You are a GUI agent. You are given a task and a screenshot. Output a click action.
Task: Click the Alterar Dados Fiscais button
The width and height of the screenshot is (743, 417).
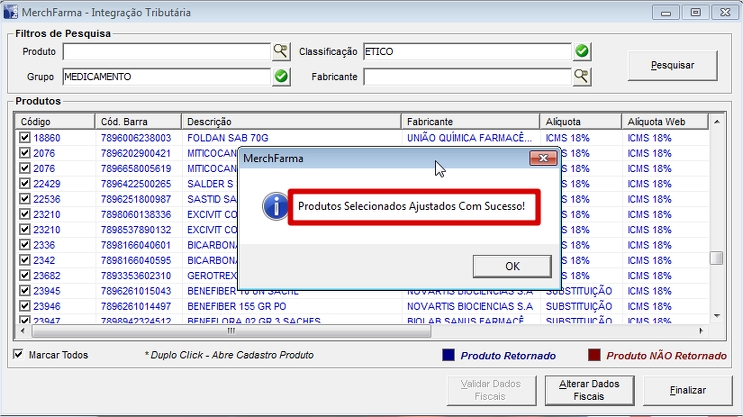click(x=591, y=390)
